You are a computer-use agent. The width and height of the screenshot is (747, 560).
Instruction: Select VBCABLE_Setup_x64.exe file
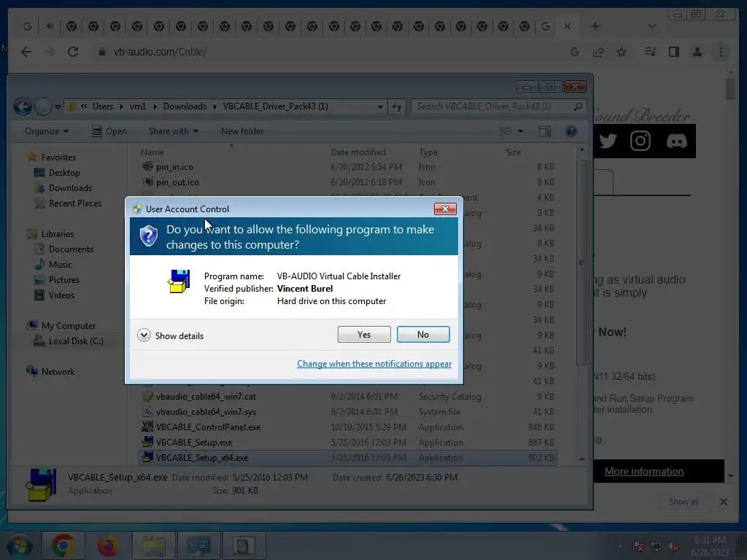[347, 458]
